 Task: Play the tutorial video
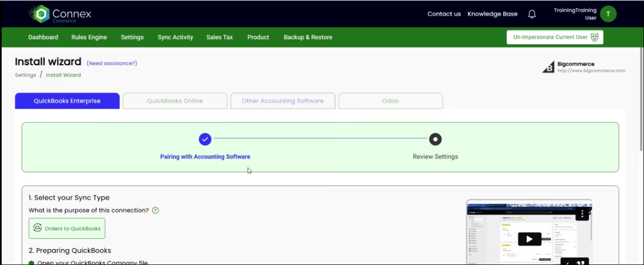[529, 239]
